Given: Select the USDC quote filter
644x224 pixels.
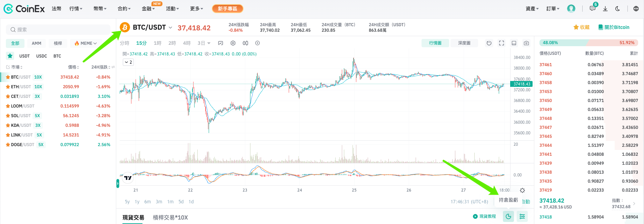Looking at the screenshot, I should click(x=42, y=56).
